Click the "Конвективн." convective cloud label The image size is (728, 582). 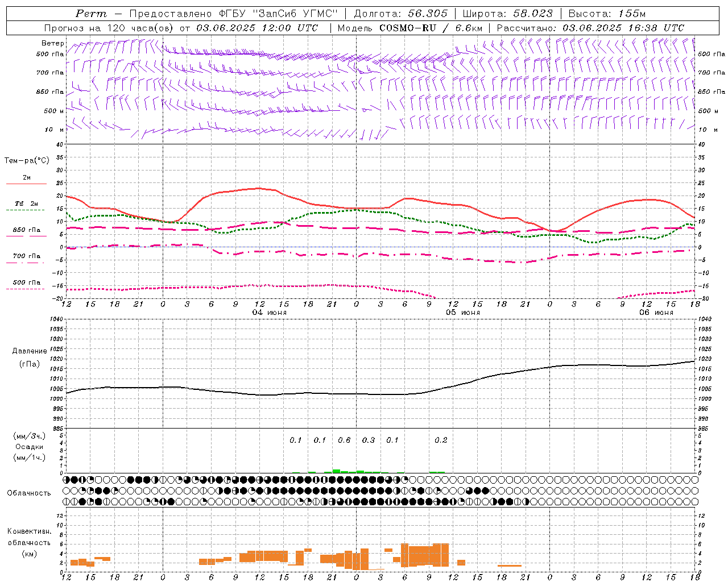coord(30,531)
